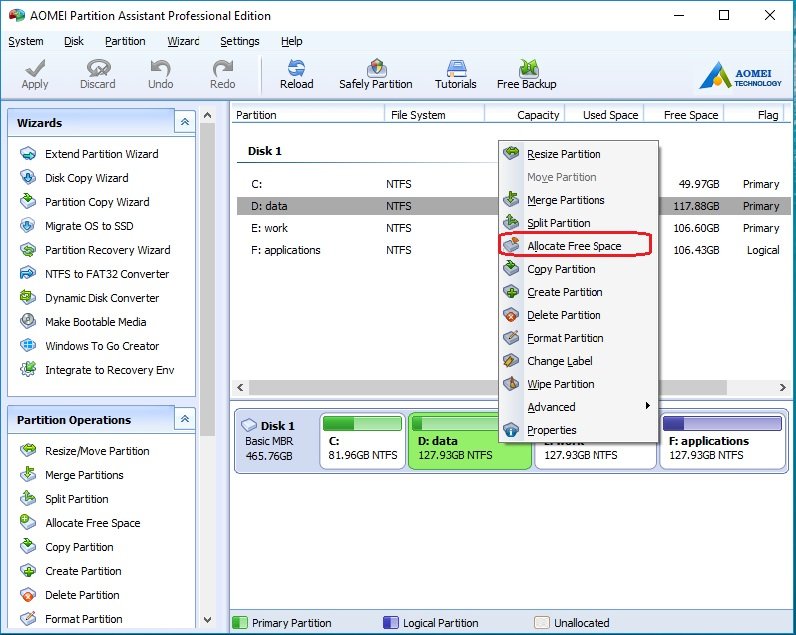The height and width of the screenshot is (635, 796).
Task: Click the Discard toolbar icon
Action: [98, 68]
